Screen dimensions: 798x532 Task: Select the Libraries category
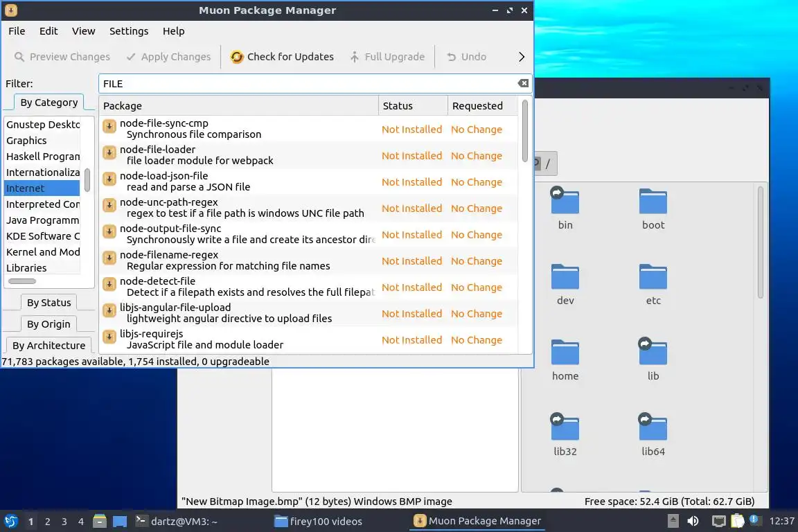[x=42, y=268]
